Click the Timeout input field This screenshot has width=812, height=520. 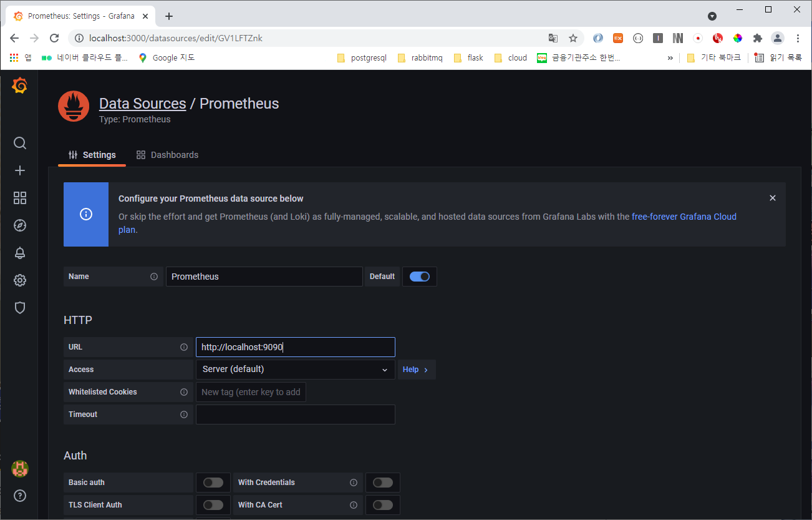(x=296, y=415)
